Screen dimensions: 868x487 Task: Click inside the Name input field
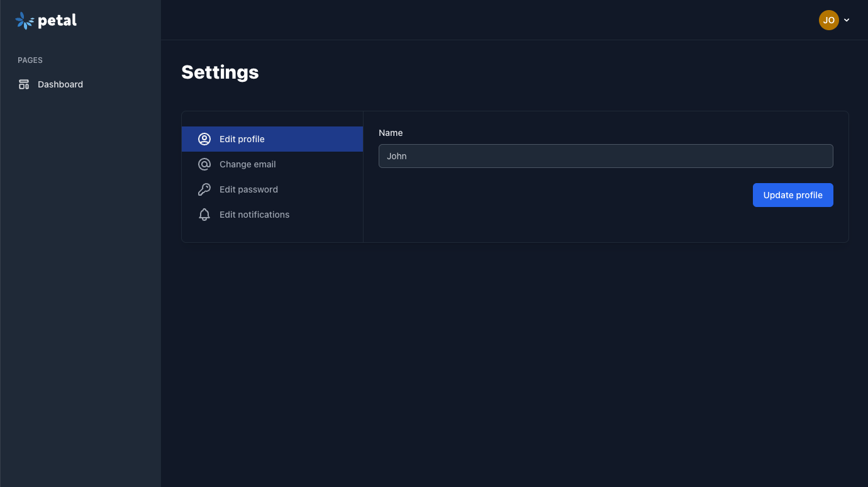[605, 155]
